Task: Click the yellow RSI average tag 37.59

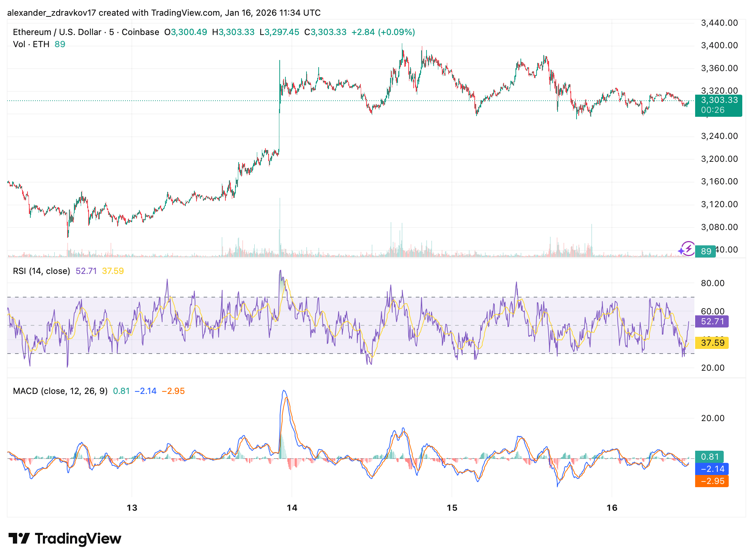Action: 712,343
